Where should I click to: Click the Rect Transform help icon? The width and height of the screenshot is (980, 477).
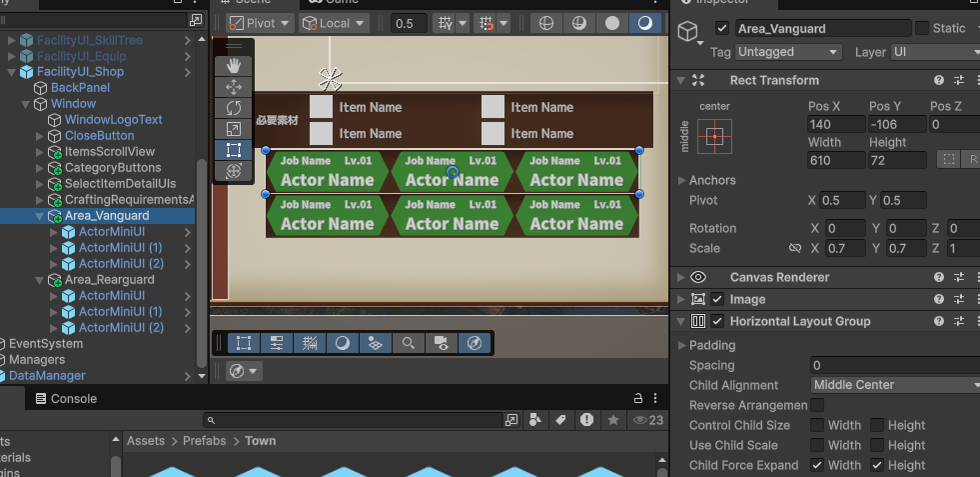[938, 80]
